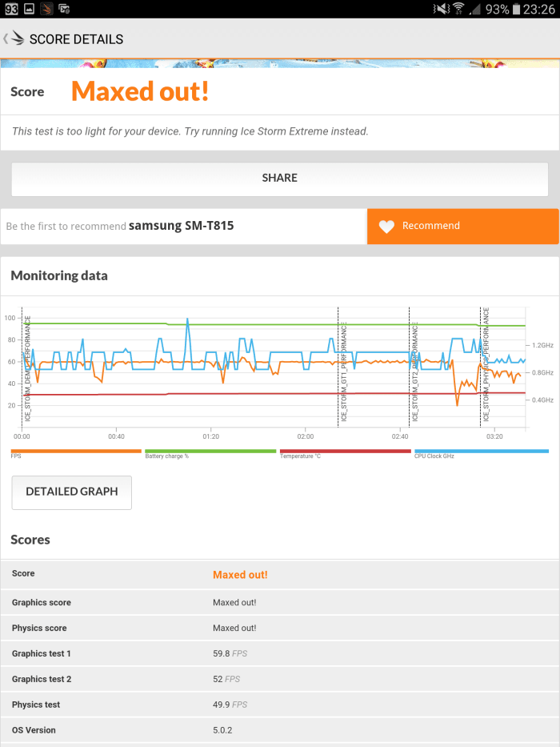Tap the ICE_STORM_GT2_PERFORMANCE timeline marker

pyautogui.click(x=414, y=371)
